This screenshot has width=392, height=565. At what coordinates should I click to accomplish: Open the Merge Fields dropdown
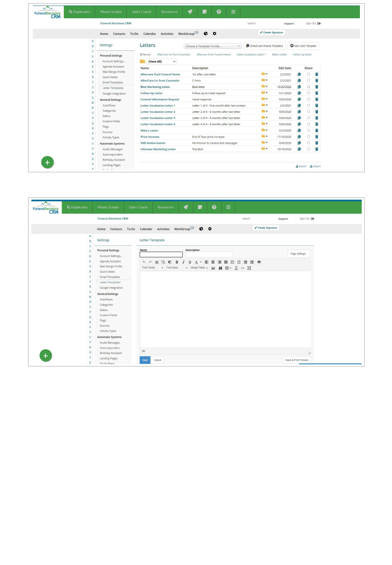tap(199, 268)
